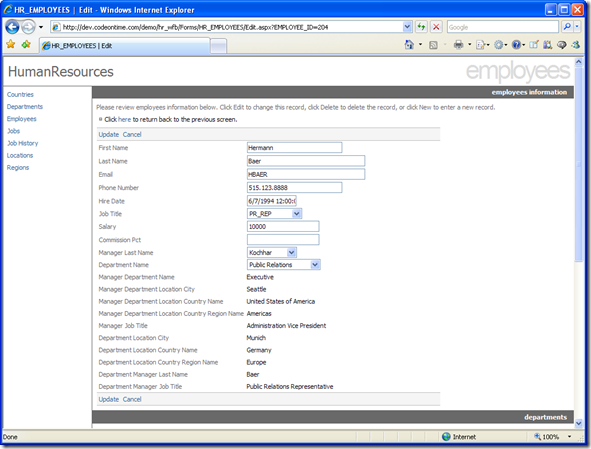Open the Locations sidebar link

pos(20,155)
